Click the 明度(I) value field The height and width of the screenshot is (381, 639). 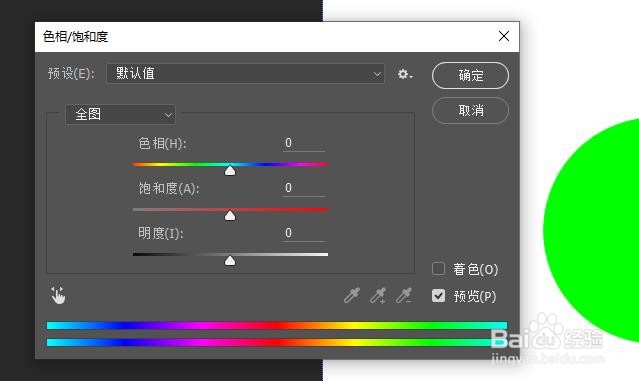(304, 233)
